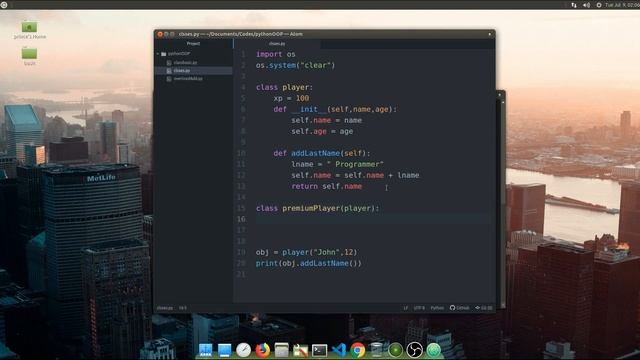The image size is (640, 360).
Task: Click the 'os.system("clear")' line
Action: (296, 65)
